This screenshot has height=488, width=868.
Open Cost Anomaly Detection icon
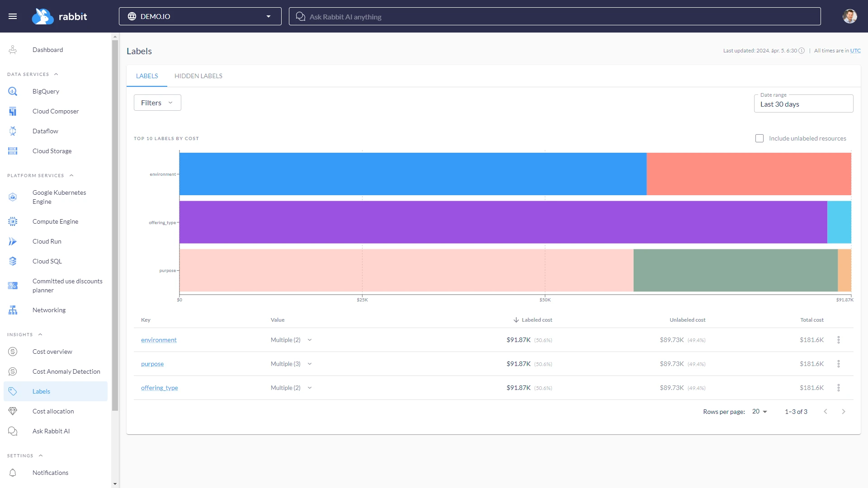coord(13,371)
